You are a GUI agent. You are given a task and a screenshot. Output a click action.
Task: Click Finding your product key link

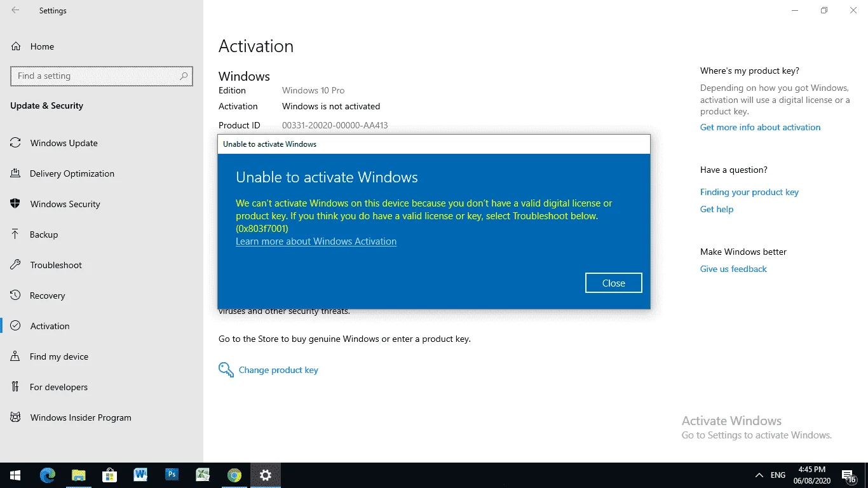(749, 192)
